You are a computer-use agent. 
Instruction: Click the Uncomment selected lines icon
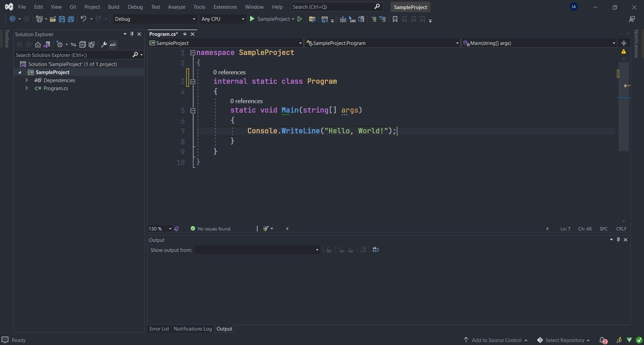click(x=383, y=19)
